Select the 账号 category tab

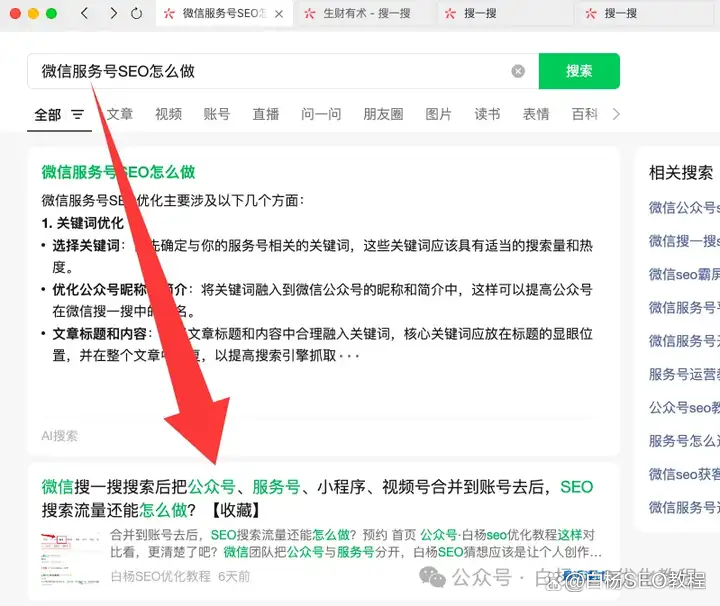pos(217,114)
